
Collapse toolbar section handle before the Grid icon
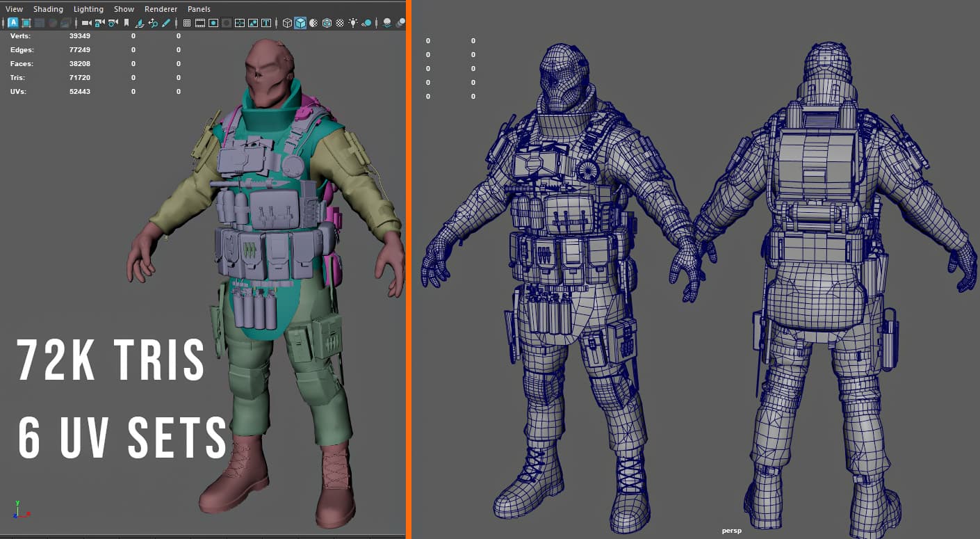click(177, 23)
